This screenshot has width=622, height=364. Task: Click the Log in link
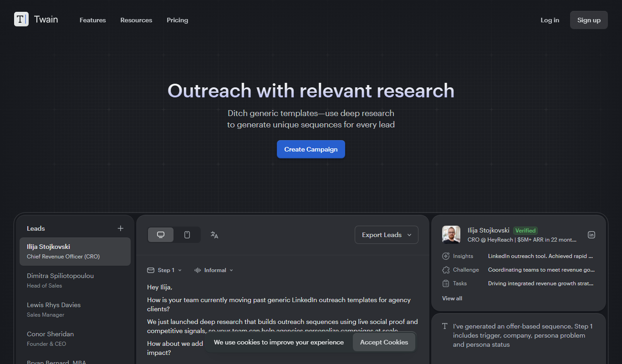point(550,20)
